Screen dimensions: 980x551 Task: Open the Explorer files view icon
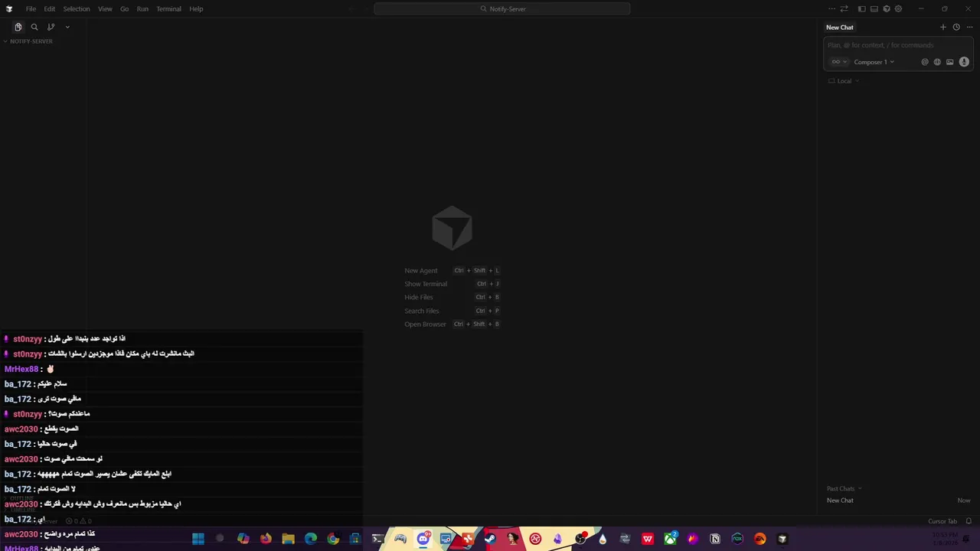click(x=18, y=27)
